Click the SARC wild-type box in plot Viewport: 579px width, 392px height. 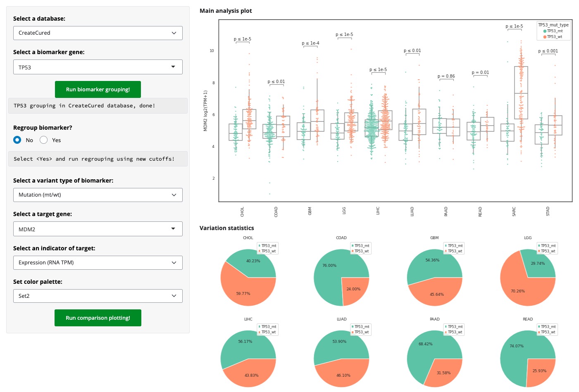click(x=521, y=93)
